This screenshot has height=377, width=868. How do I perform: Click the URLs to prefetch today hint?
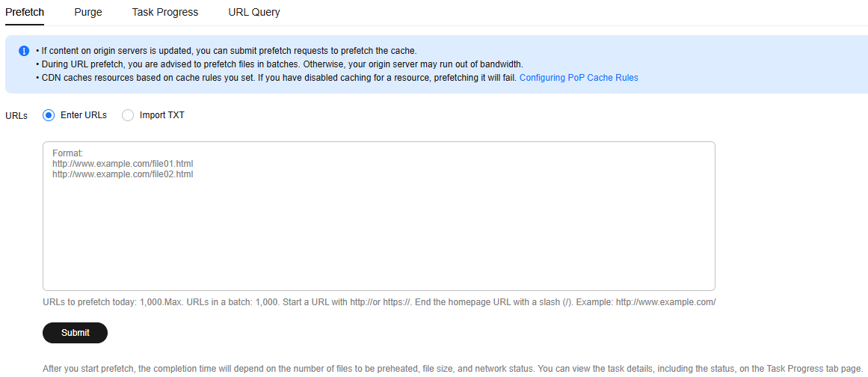(x=379, y=302)
